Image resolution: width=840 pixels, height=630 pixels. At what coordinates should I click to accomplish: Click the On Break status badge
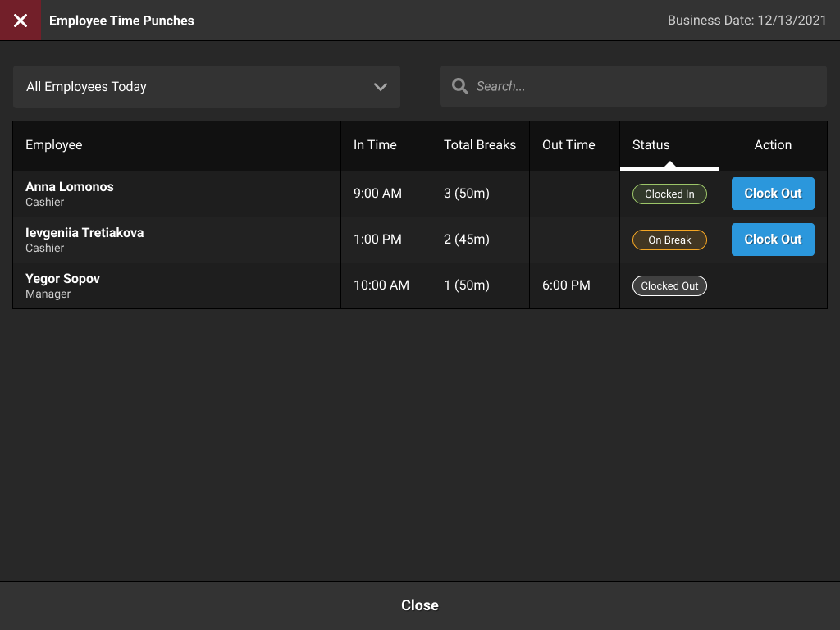click(669, 240)
